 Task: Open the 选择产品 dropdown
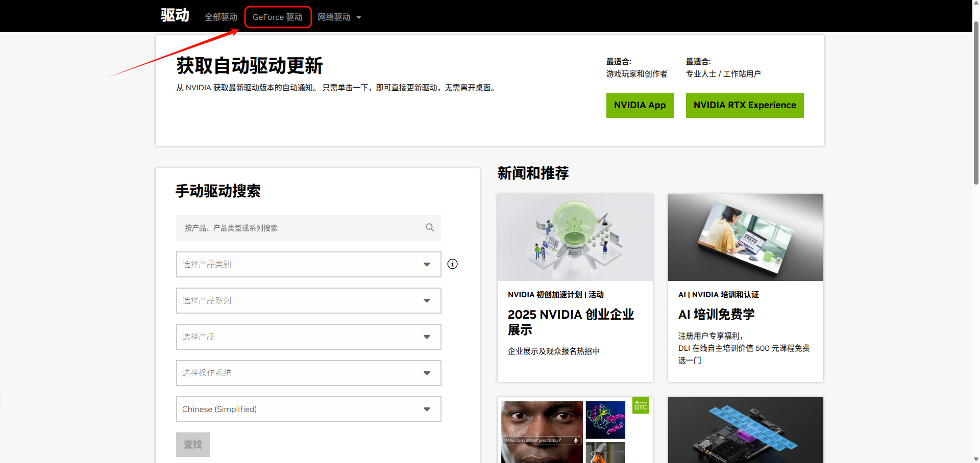(x=309, y=337)
